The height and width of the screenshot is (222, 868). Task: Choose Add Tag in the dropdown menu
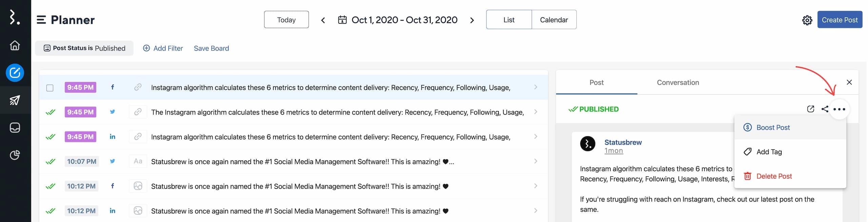click(x=790, y=152)
